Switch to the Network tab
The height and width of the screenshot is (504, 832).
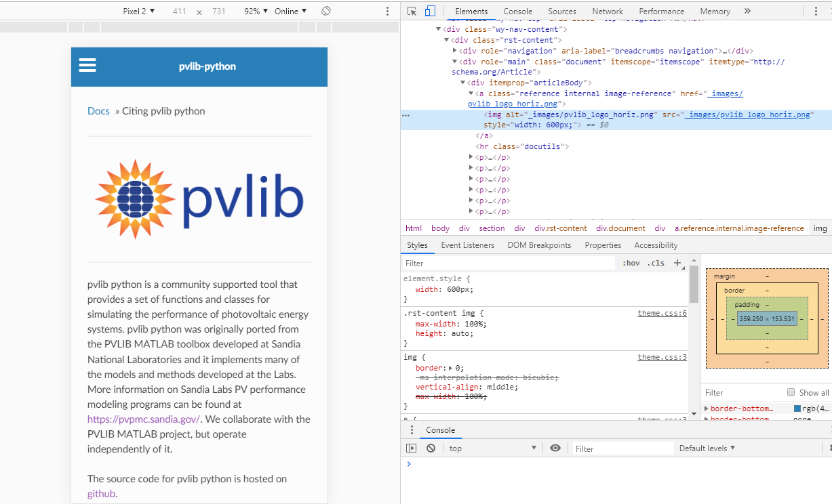coord(608,11)
